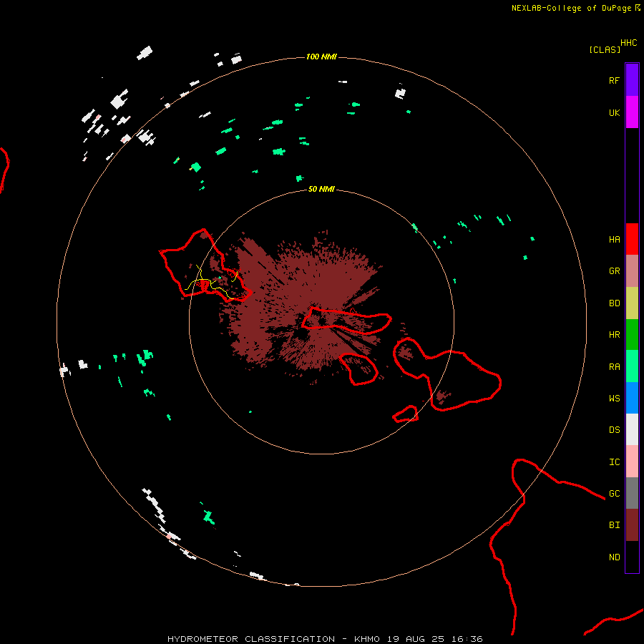The image size is (644, 644).
Task: Click the NEXLAB-College of DuPage credit text
Action: coord(571,8)
